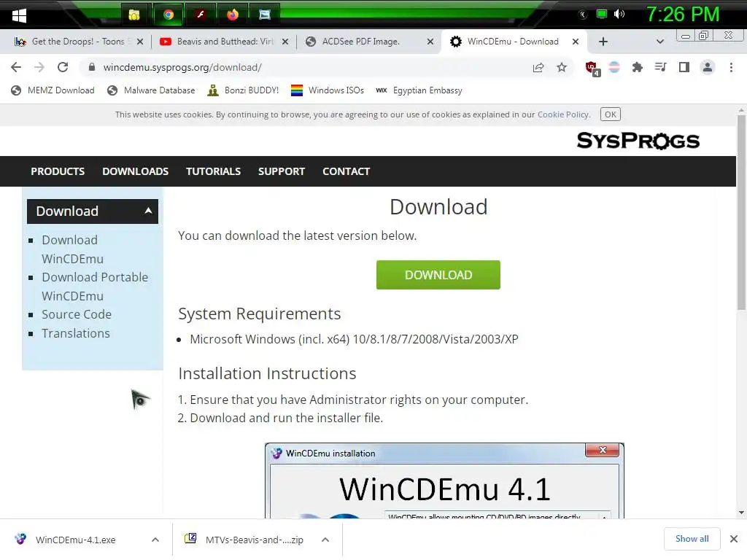
Task: Open Bonzi BUDDY! bookmark
Action: 243,90
